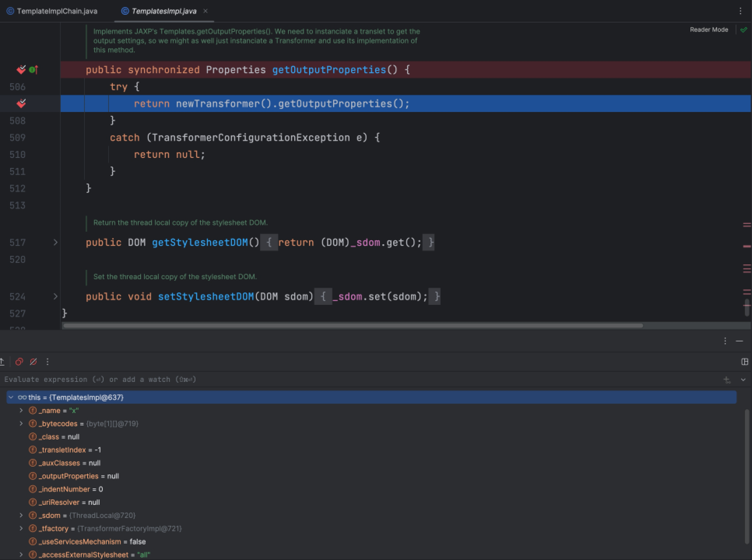Select the _transletIndex = -1 variable
This screenshot has height=560, width=752.
click(x=65, y=450)
